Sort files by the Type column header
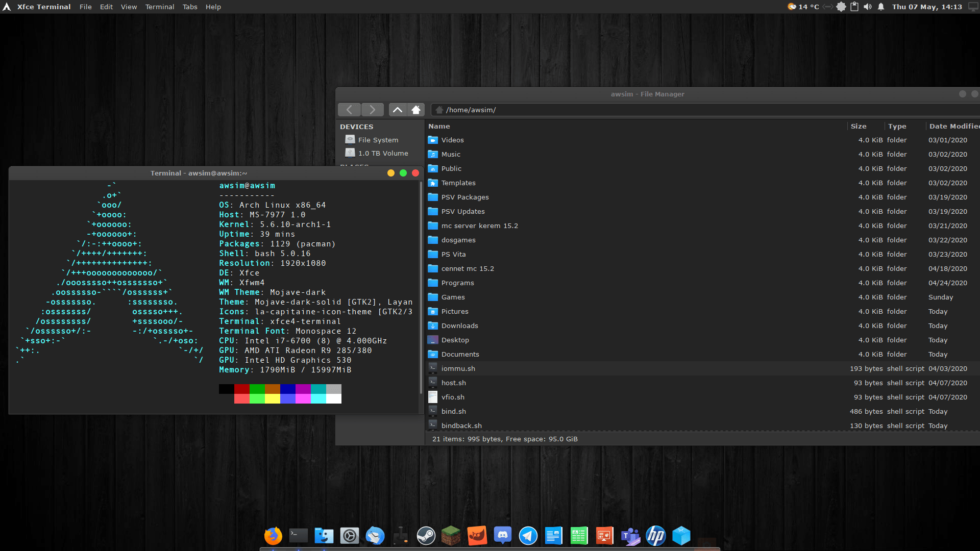Image resolution: width=980 pixels, height=551 pixels. tap(897, 126)
